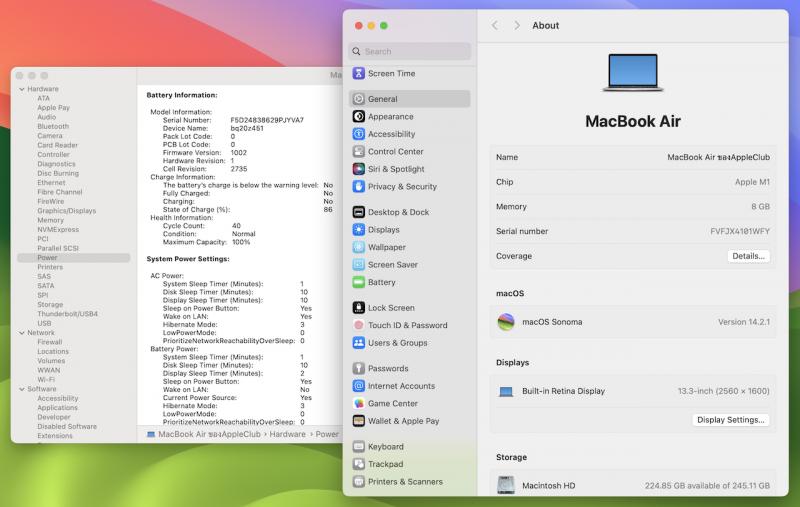
Task: Click the coverage Details button
Action: (748, 256)
